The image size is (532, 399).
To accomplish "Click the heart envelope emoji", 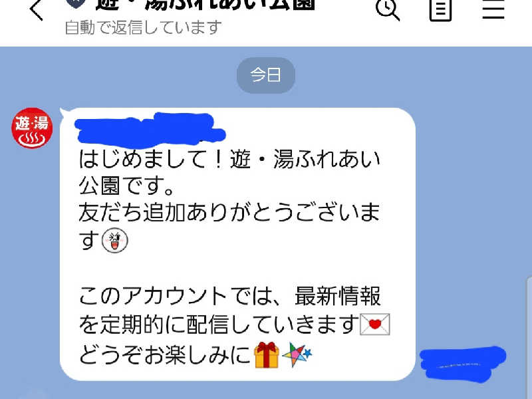I will 375,325.
